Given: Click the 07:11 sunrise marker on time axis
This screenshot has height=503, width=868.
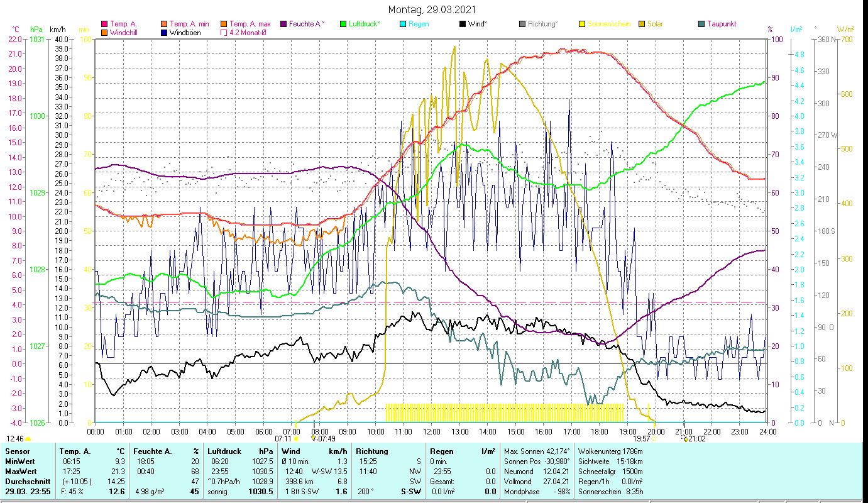Looking at the screenshot, I should (285, 438).
